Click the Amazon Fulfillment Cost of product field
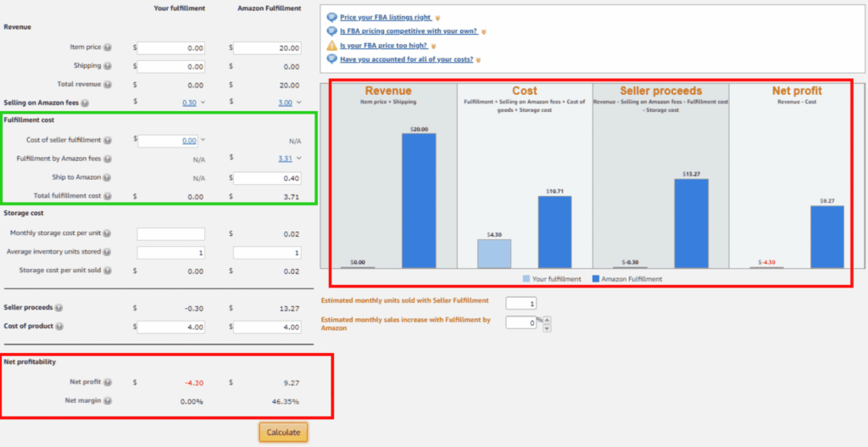The width and height of the screenshot is (868, 447). (267, 327)
